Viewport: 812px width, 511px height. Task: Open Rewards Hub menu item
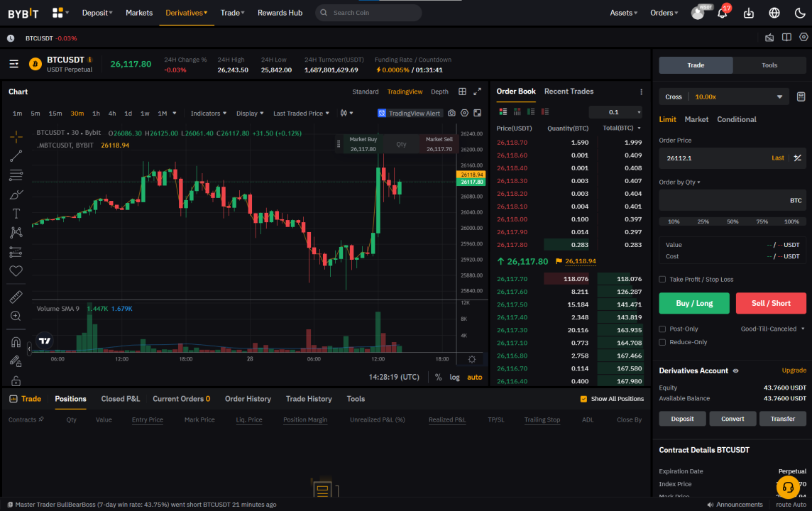click(280, 13)
